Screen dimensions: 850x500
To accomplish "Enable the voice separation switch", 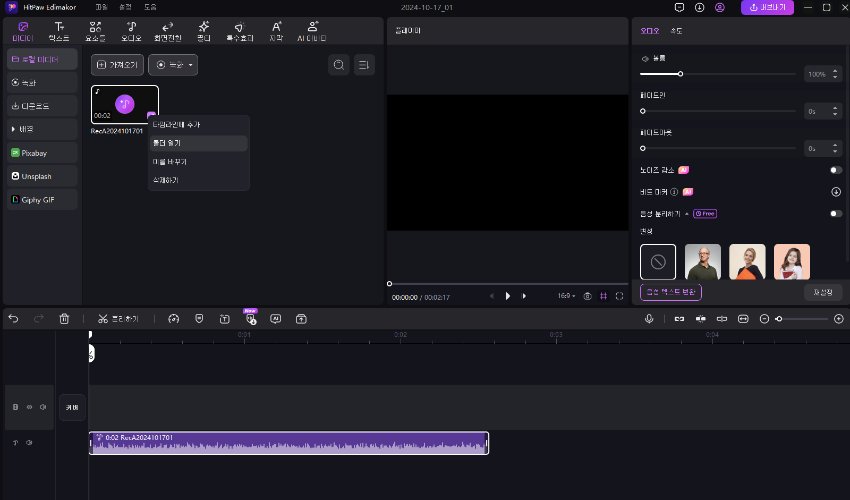I will coord(835,213).
